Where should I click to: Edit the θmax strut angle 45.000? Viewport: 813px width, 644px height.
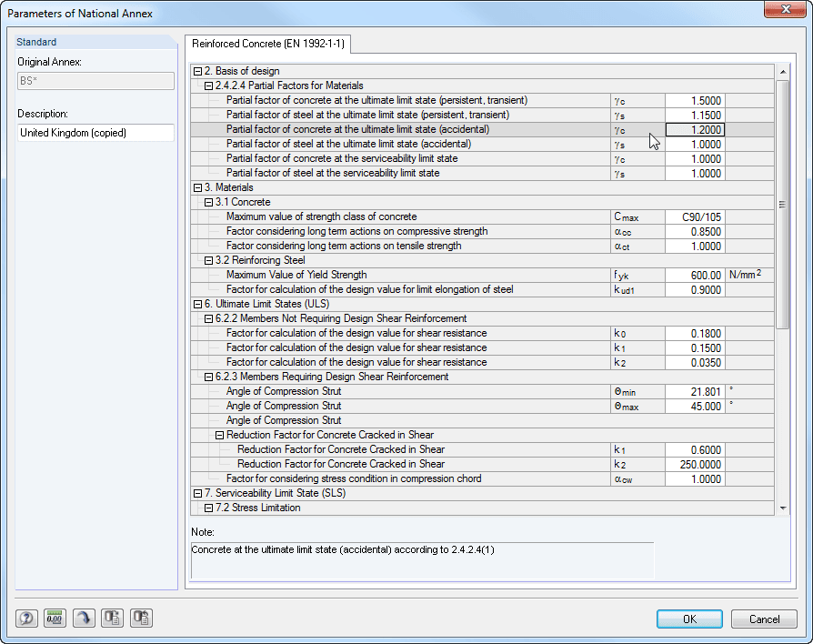[x=695, y=406]
